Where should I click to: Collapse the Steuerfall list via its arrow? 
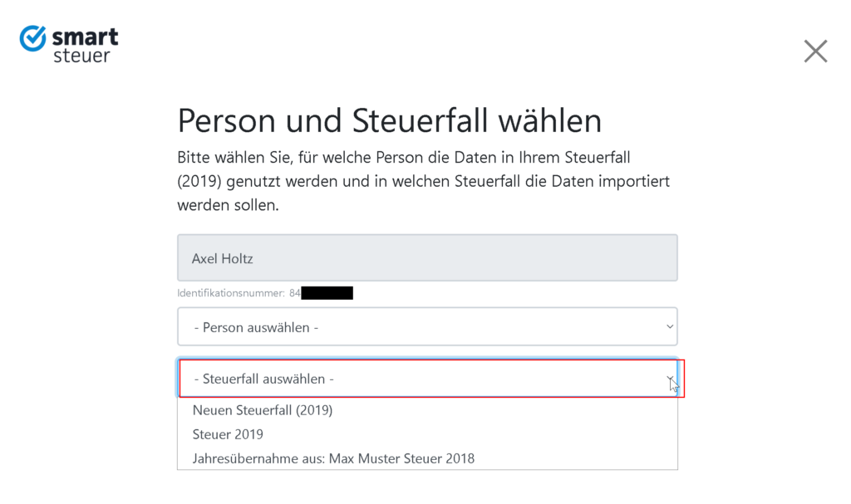click(670, 379)
